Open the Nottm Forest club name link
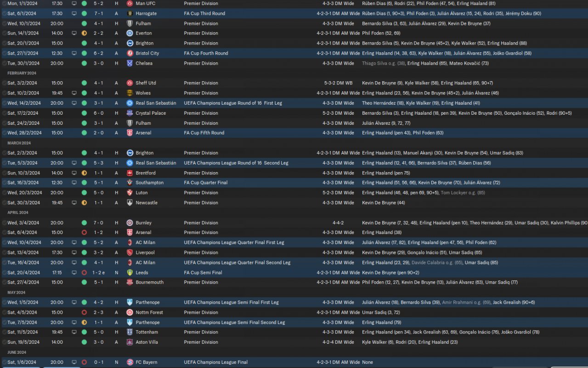Viewport: 588px width, 368px height. click(149, 312)
